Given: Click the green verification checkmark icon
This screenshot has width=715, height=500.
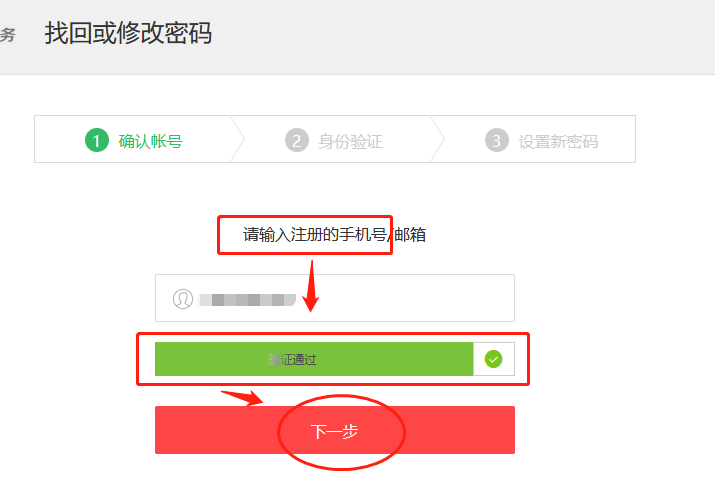Looking at the screenshot, I should 493,359.
